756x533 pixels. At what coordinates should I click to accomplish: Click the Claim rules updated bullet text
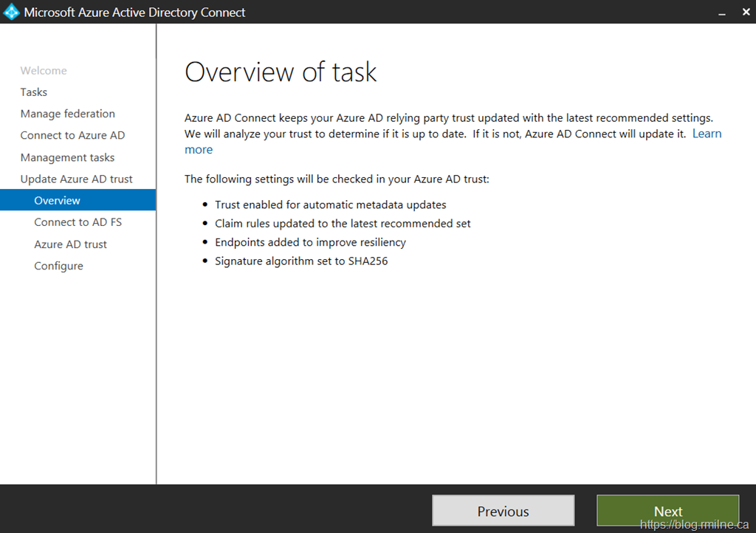[x=343, y=223]
